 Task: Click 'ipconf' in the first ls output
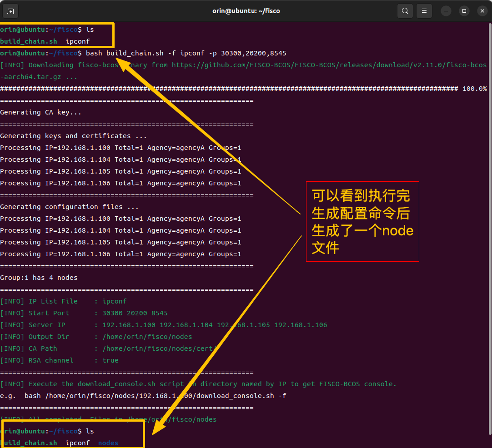77,41
